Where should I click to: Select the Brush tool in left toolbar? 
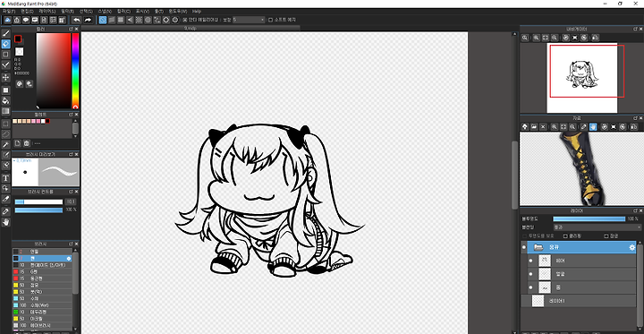coord(5,33)
